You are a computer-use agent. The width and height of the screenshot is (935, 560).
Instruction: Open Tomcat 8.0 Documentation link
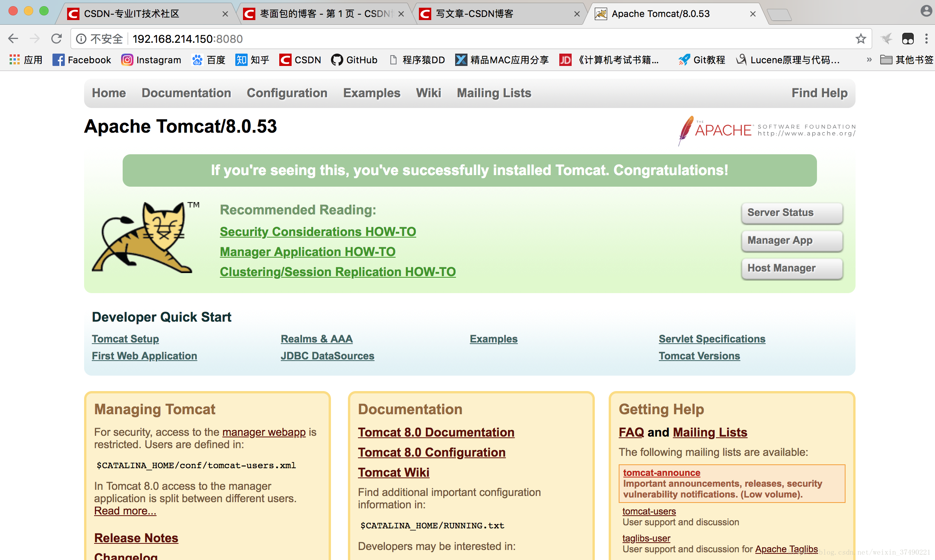click(x=436, y=432)
